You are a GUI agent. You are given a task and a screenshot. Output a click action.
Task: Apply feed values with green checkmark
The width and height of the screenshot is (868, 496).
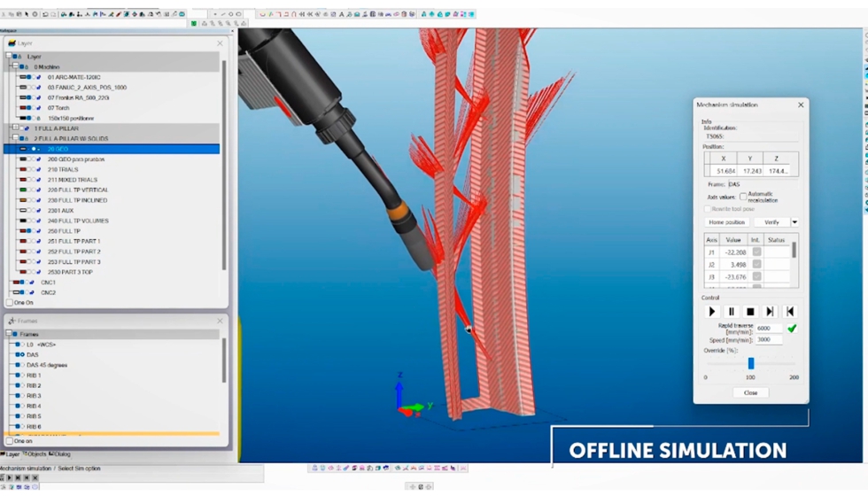click(x=792, y=329)
